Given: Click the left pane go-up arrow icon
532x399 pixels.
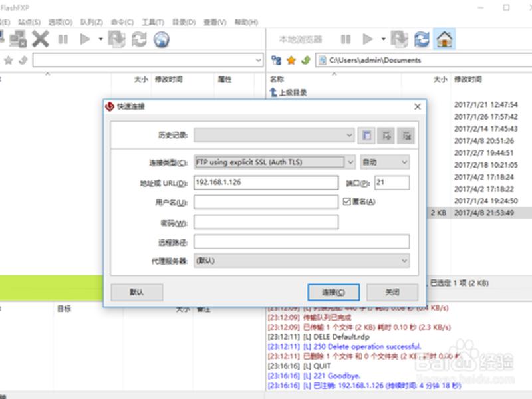Looking at the screenshot, I should (x=23, y=61).
